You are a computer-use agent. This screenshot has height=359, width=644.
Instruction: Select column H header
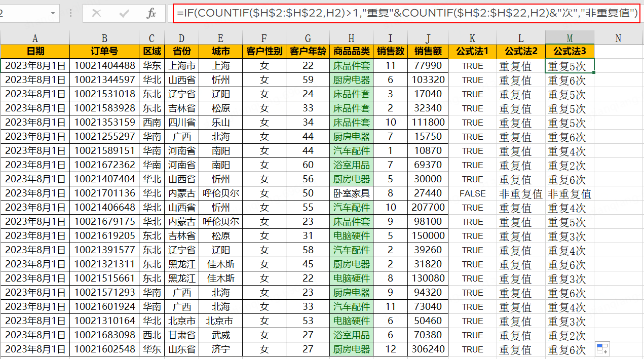[x=351, y=37]
